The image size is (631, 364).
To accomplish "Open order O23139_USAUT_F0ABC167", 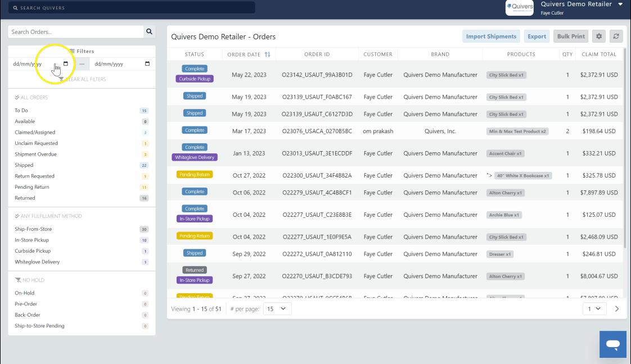I will [x=317, y=97].
